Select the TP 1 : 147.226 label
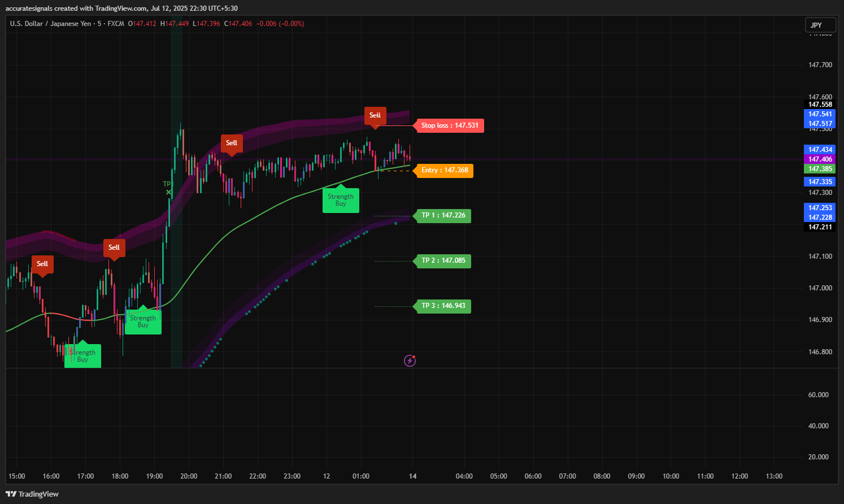This screenshot has width=844, height=504. [x=443, y=215]
